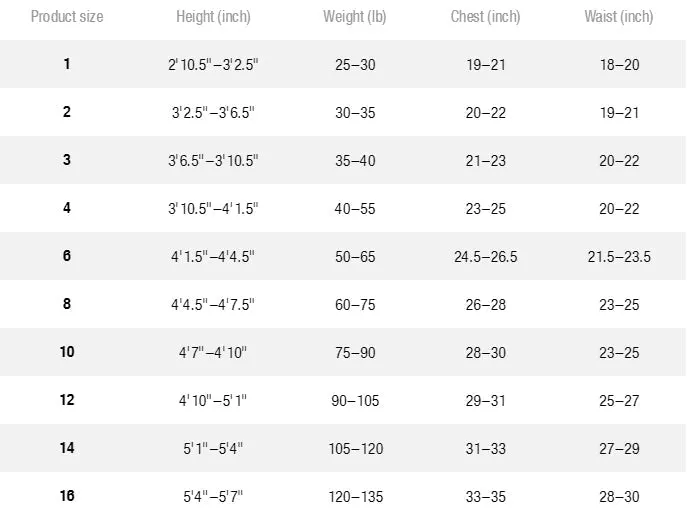Click the waist cell 28–30

click(619, 497)
